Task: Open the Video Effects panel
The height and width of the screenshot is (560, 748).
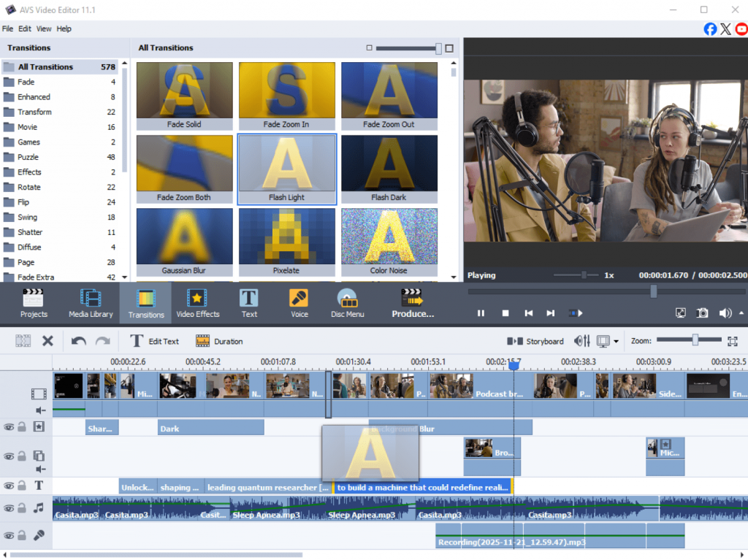Action: pos(197,303)
